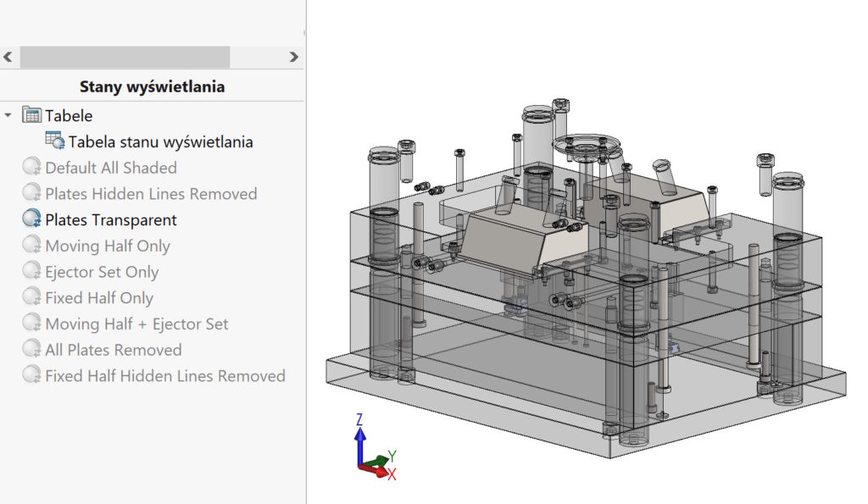Click the Fixed Half Only sphere icon

click(32, 298)
